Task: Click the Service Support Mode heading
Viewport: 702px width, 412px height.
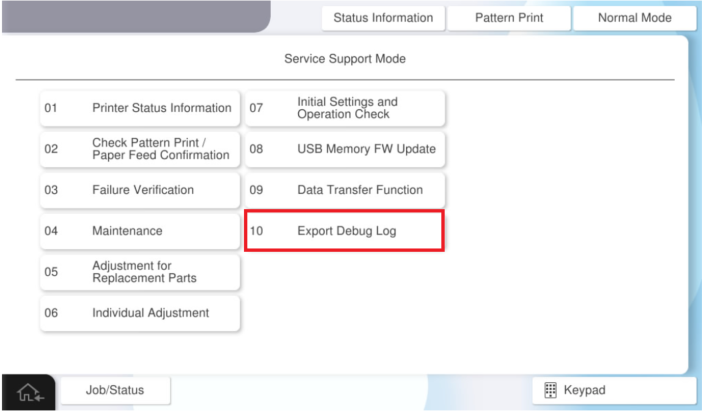Action: 345,59
